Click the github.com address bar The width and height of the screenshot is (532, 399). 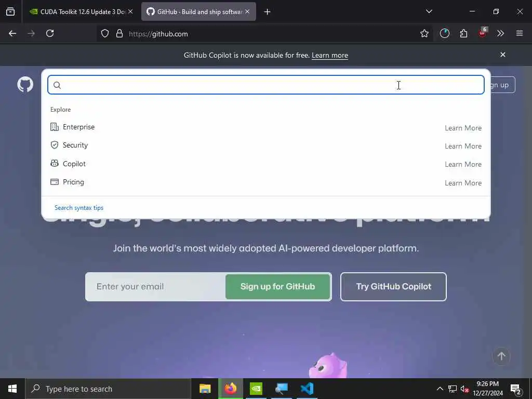(264, 34)
